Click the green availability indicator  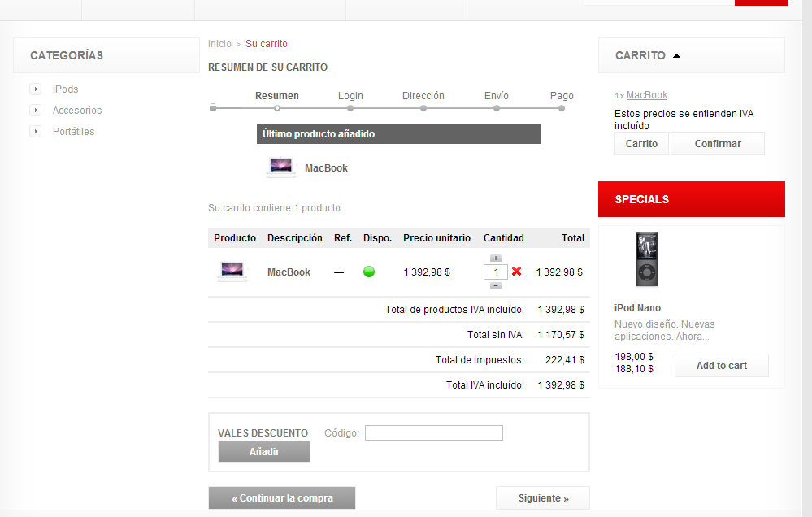pyautogui.click(x=369, y=272)
